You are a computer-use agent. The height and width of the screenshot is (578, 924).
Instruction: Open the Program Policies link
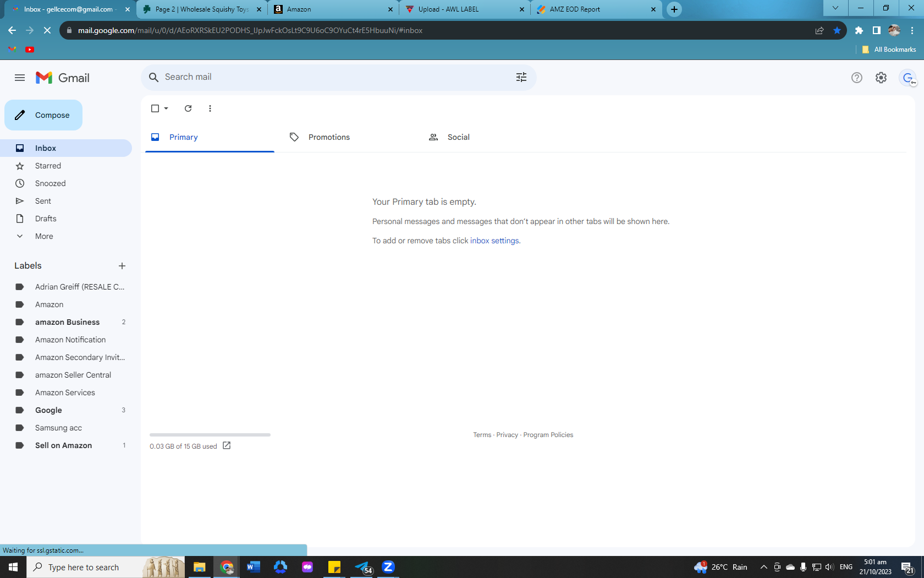pyautogui.click(x=548, y=435)
